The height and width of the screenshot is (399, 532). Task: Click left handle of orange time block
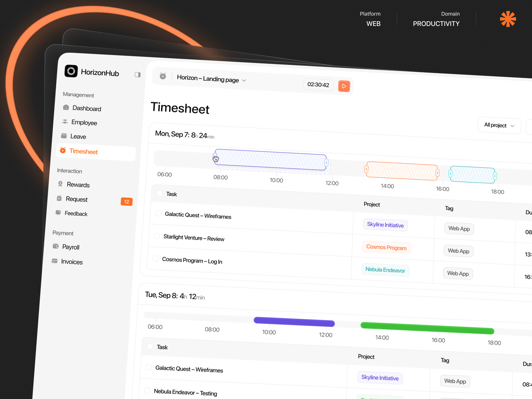click(x=366, y=169)
